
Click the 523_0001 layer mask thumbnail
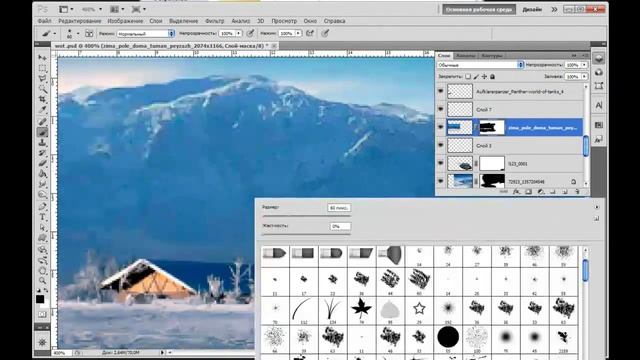(x=491, y=163)
